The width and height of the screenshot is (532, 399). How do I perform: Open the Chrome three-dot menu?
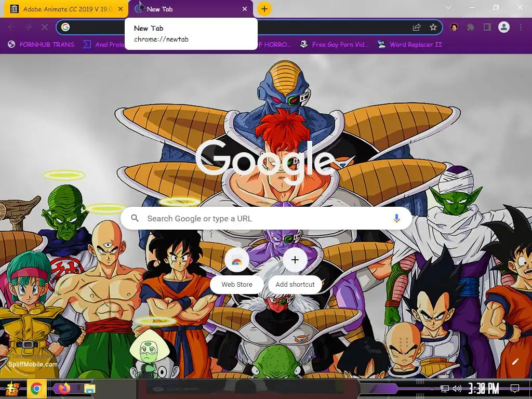click(521, 27)
